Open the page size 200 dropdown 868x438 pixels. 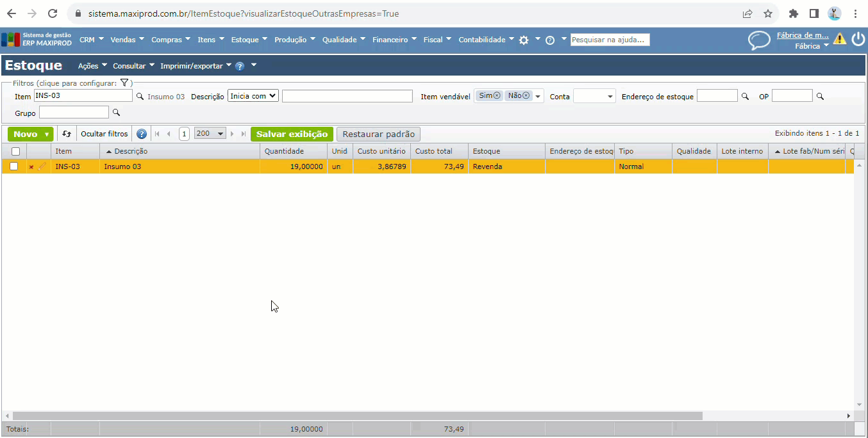coord(210,134)
